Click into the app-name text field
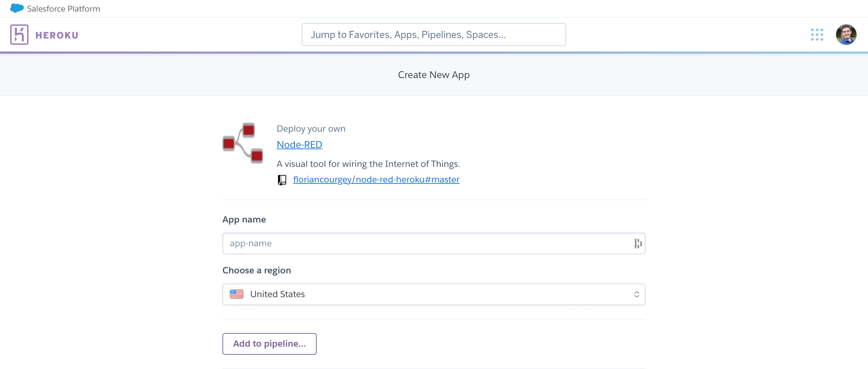This screenshot has height=369, width=868. click(427, 244)
